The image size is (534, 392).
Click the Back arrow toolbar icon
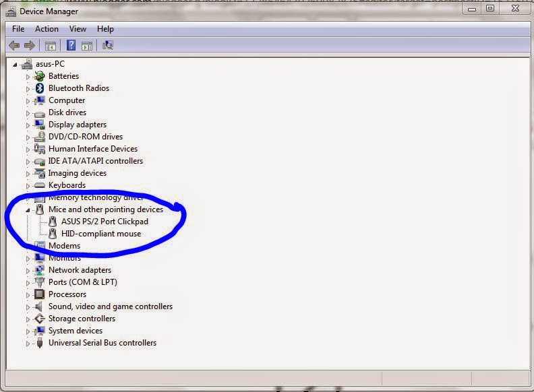[x=14, y=45]
